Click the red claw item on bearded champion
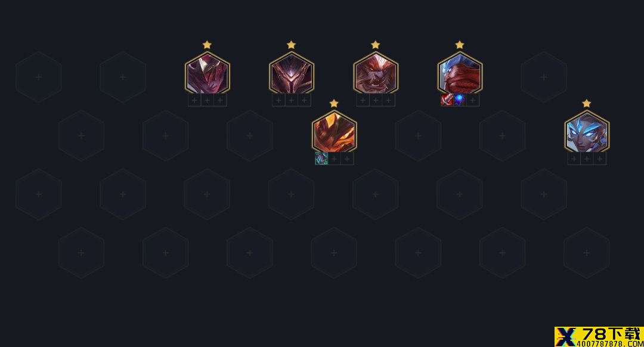This screenshot has height=347, width=644. pyautogui.click(x=447, y=100)
